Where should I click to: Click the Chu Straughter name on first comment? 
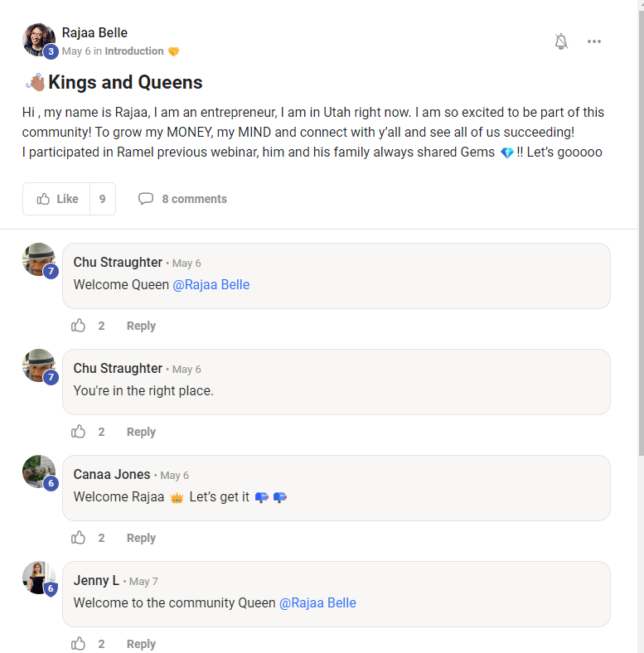(x=118, y=263)
